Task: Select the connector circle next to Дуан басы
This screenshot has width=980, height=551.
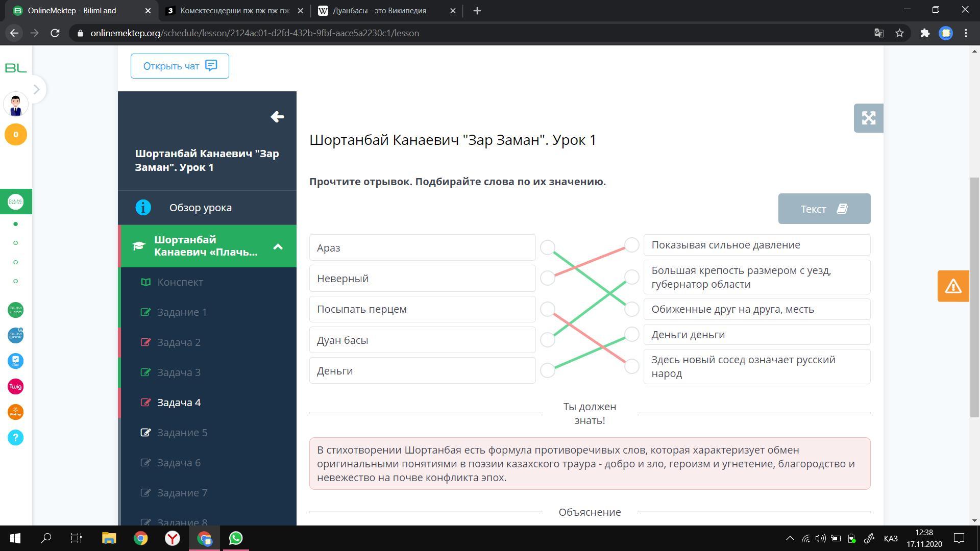Action: pyautogui.click(x=548, y=340)
